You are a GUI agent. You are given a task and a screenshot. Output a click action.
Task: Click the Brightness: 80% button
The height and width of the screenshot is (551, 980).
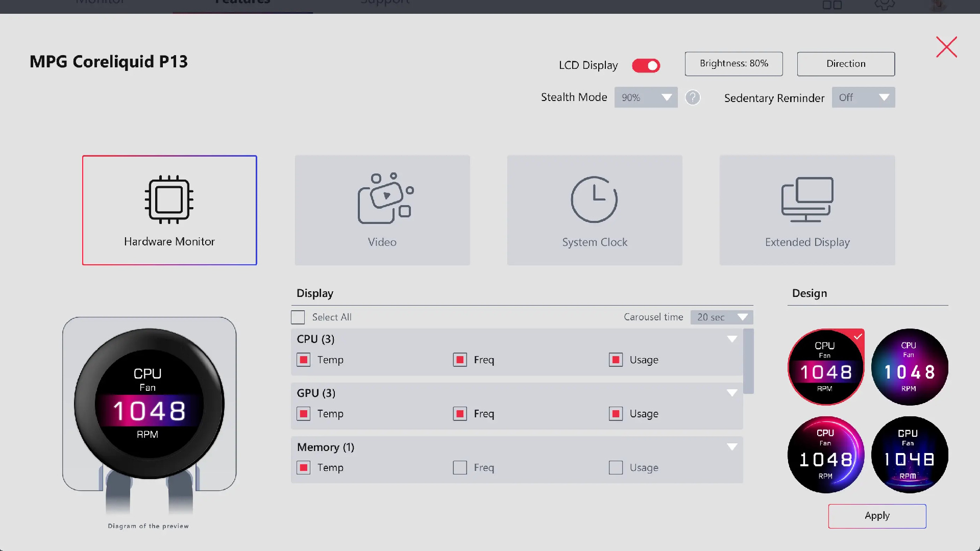pyautogui.click(x=733, y=64)
